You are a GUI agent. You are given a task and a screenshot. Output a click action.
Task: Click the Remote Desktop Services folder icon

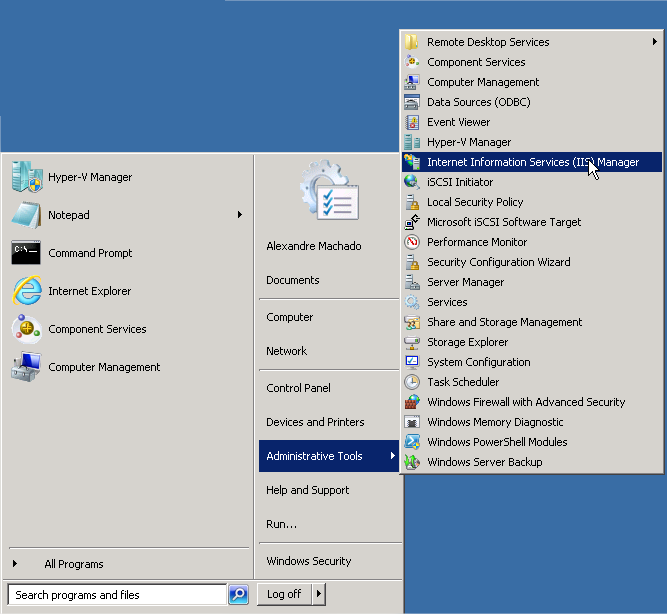[x=411, y=42]
